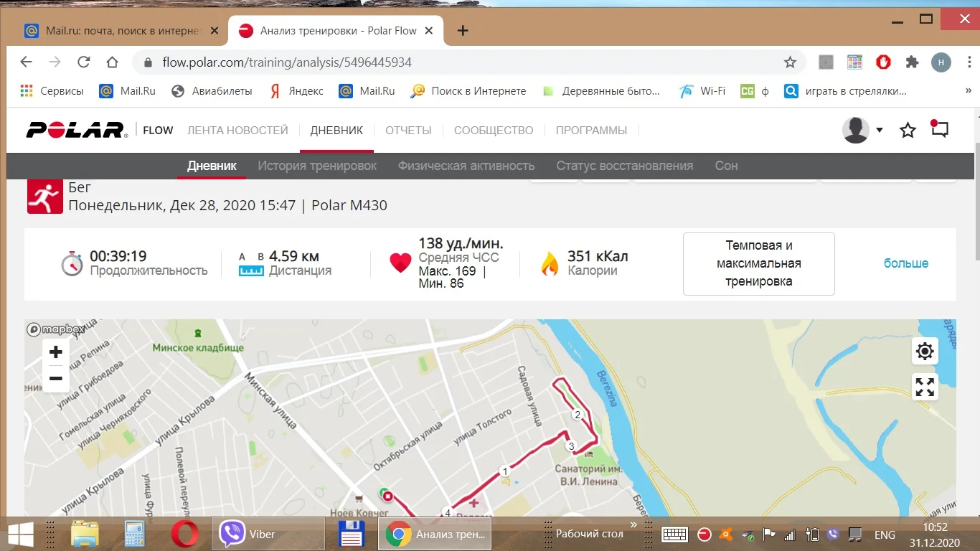The height and width of the screenshot is (551, 980).
Task: Open the AdBlock red stop-hand extension
Action: 883,62
